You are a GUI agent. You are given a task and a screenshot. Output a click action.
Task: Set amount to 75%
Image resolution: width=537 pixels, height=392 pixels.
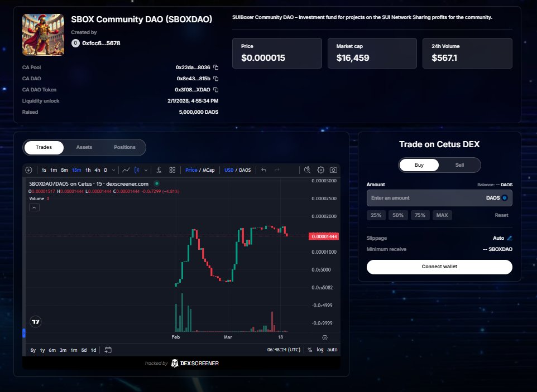(x=420, y=215)
